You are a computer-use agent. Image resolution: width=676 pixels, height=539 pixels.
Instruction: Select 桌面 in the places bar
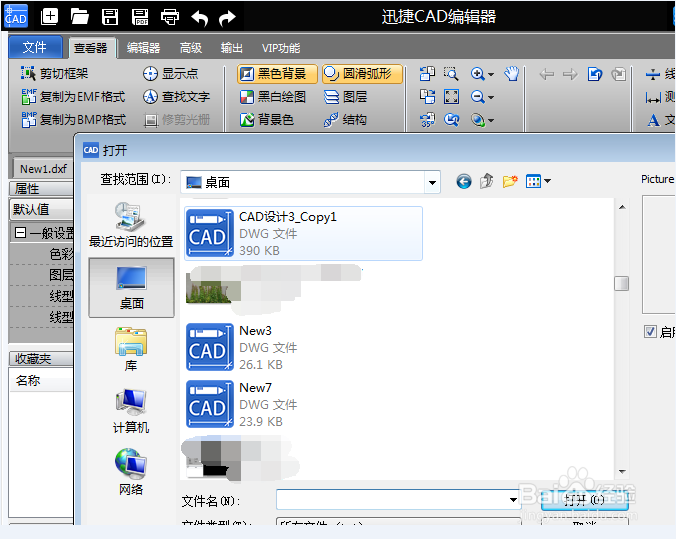click(x=131, y=288)
